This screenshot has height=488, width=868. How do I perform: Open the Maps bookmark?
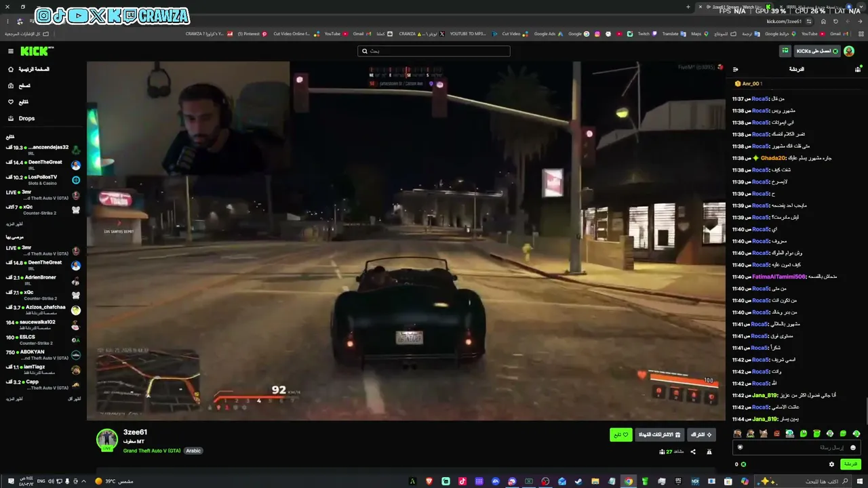click(699, 34)
